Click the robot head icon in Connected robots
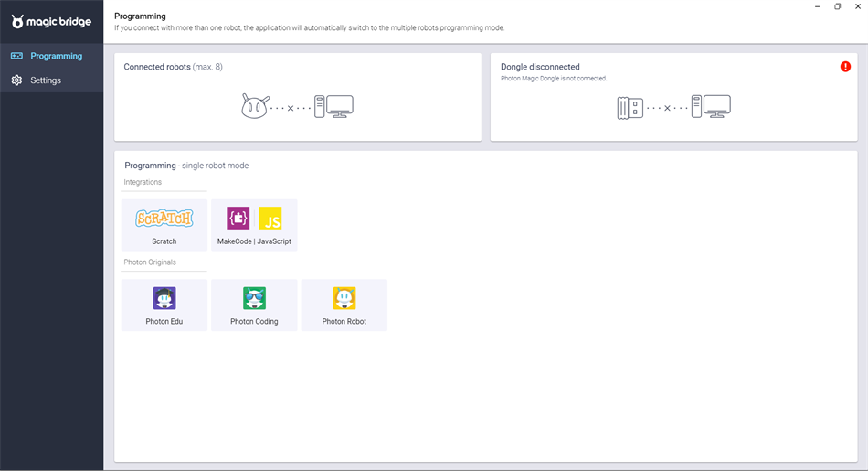Viewport: 868px width, 471px height. pos(255,106)
